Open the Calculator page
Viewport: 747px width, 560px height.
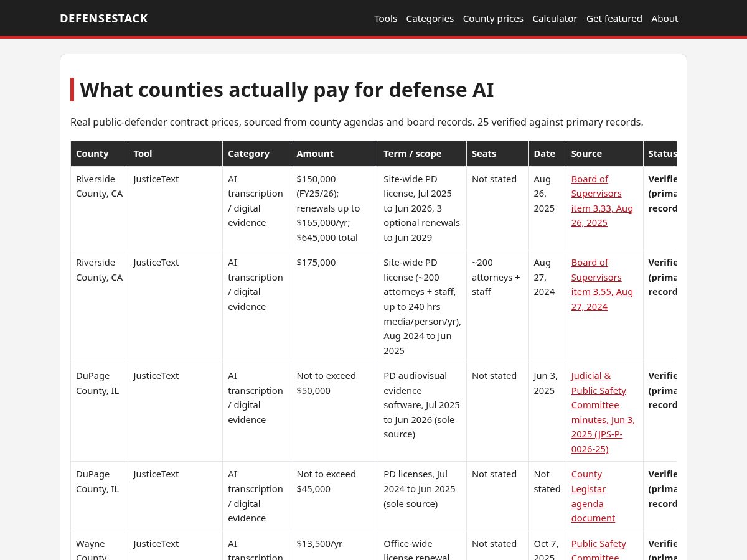click(555, 18)
